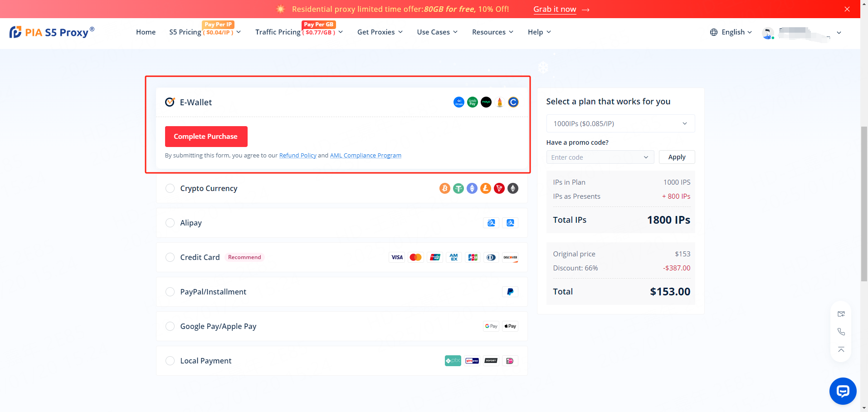868x412 pixels.
Task: Click the Visa card icon
Action: [397, 257]
